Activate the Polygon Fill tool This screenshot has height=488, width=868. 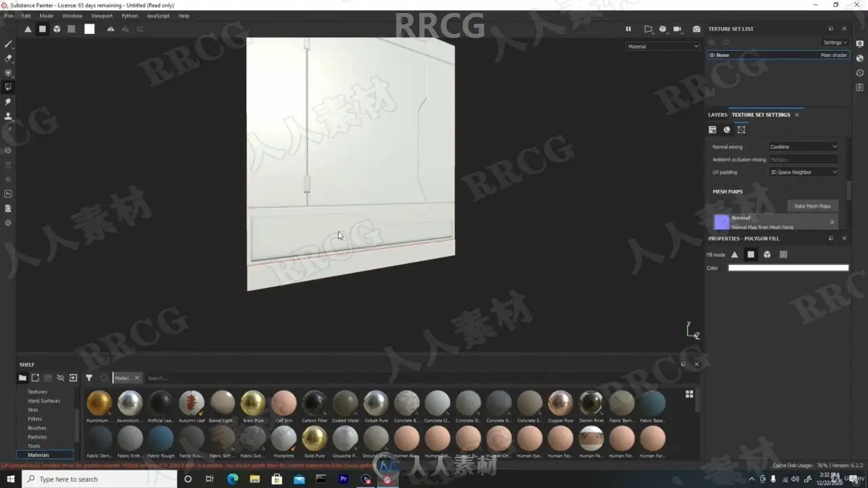[x=8, y=87]
